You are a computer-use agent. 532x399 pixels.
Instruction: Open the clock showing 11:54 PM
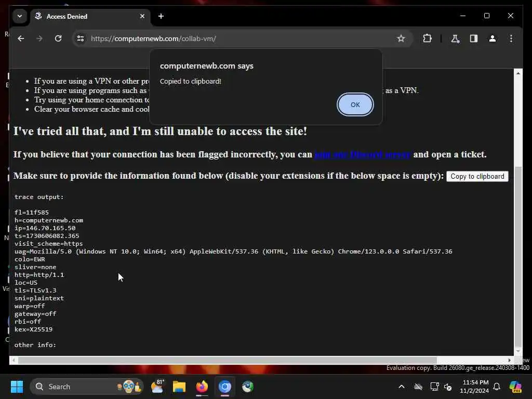(474, 387)
